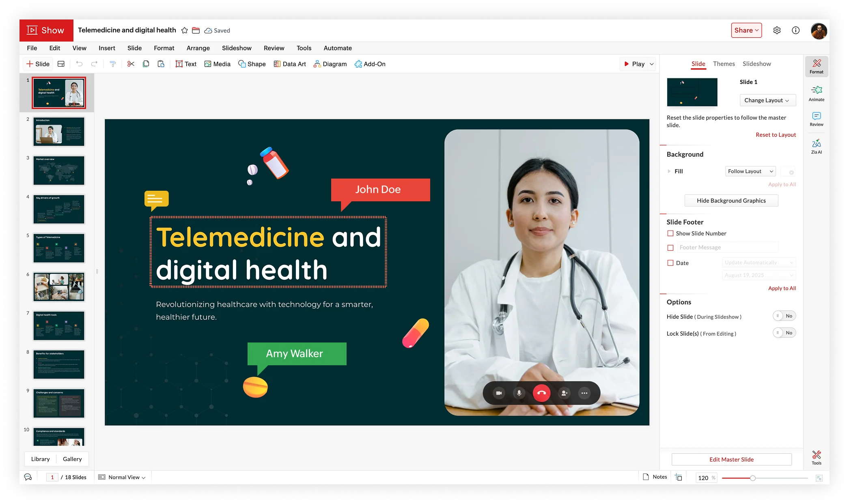The width and height of the screenshot is (849, 504).
Task: Insert a Shape from the toolbar
Action: tap(252, 64)
